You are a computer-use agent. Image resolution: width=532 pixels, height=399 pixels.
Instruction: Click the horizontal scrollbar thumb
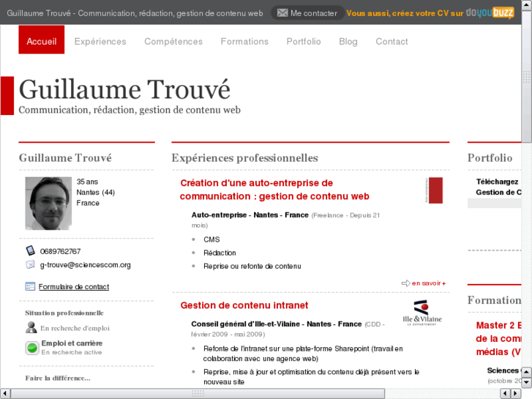click(198, 394)
